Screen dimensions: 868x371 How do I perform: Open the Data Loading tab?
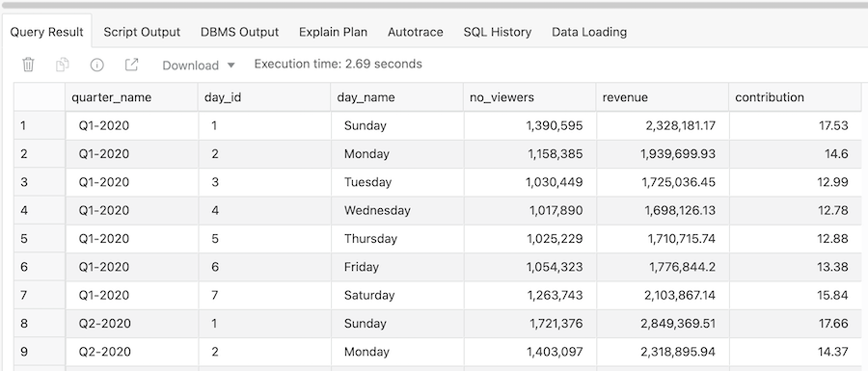(589, 32)
